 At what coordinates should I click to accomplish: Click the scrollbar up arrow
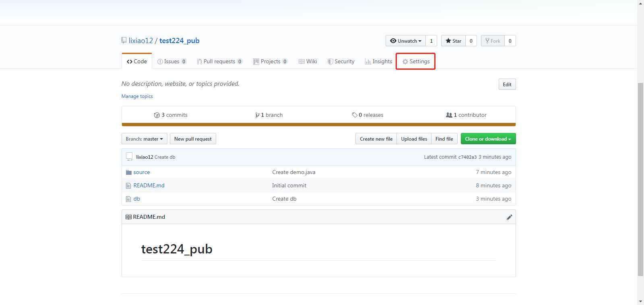[640, 3]
